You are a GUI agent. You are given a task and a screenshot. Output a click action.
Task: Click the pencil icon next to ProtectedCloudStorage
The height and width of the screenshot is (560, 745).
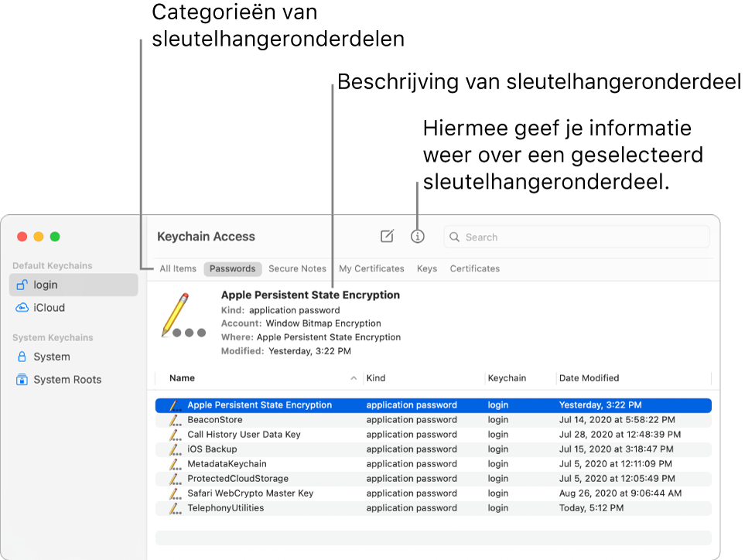176,479
